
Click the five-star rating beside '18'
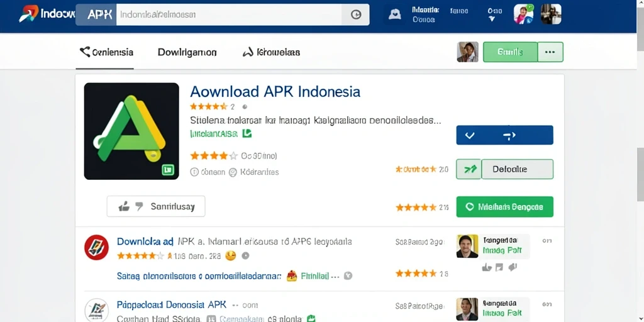(416, 273)
